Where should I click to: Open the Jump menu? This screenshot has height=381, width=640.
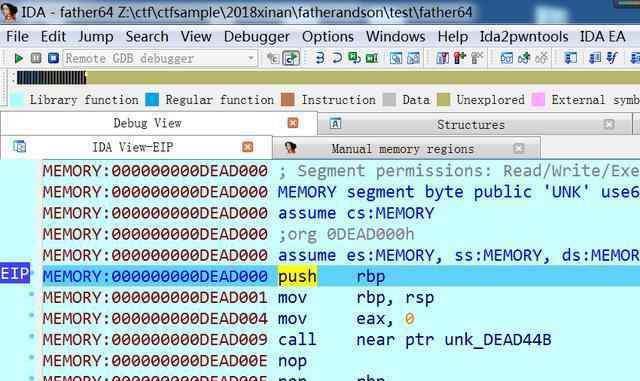click(96, 36)
